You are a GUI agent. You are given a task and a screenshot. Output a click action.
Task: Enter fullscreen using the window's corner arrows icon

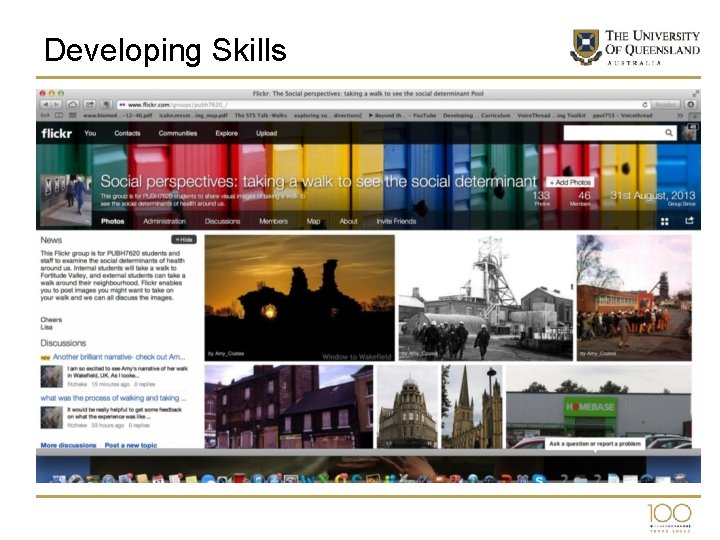tap(696, 93)
